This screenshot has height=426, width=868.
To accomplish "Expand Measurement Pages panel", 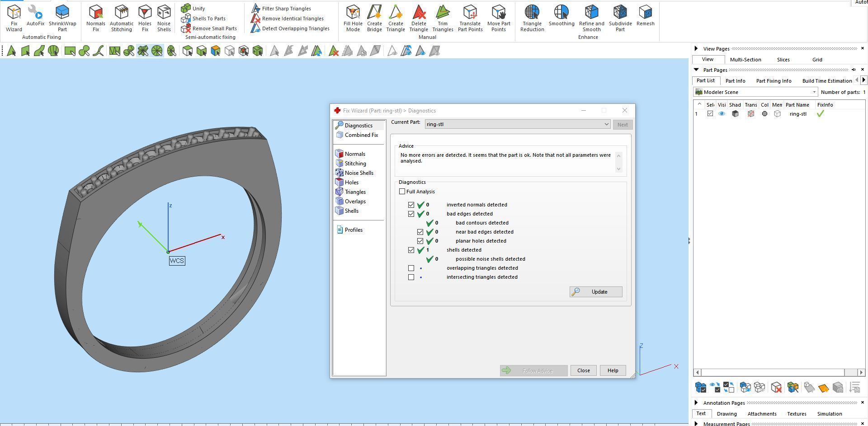I will tap(696, 423).
